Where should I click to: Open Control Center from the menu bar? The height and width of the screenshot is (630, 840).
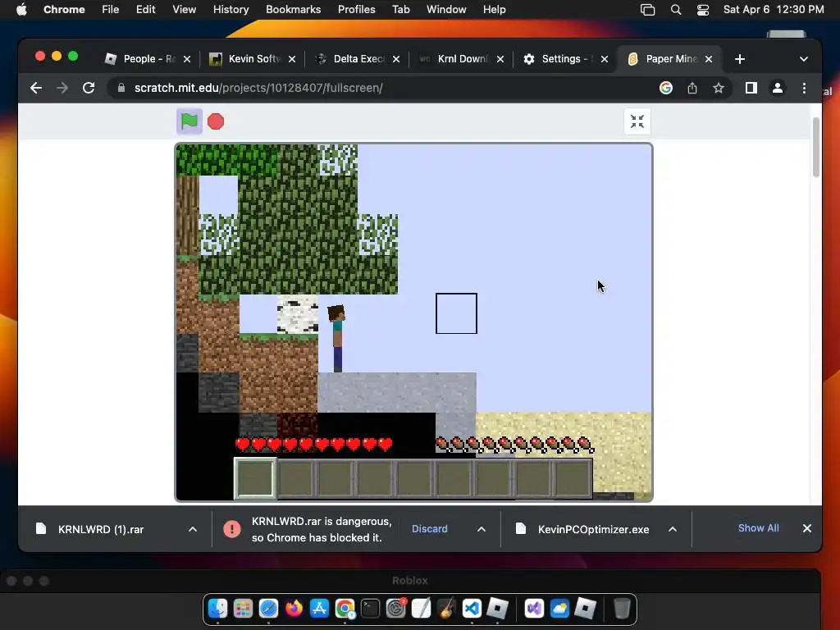(x=703, y=10)
